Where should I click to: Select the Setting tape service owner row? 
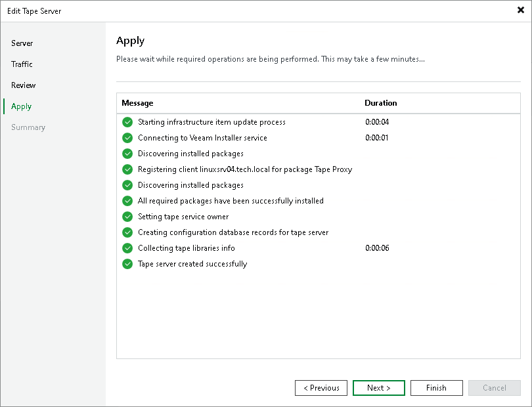coord(319,217)
